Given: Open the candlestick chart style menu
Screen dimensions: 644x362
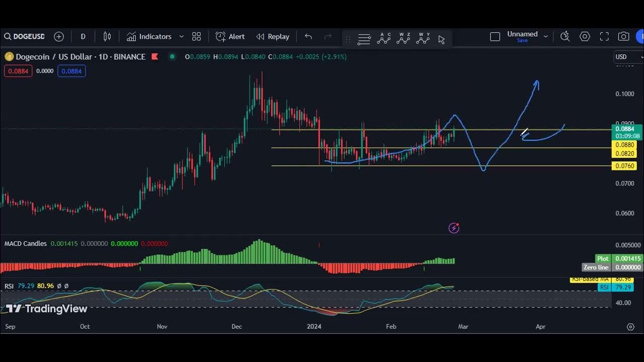Looking at the screenshot, I should [x=107, y=37].
